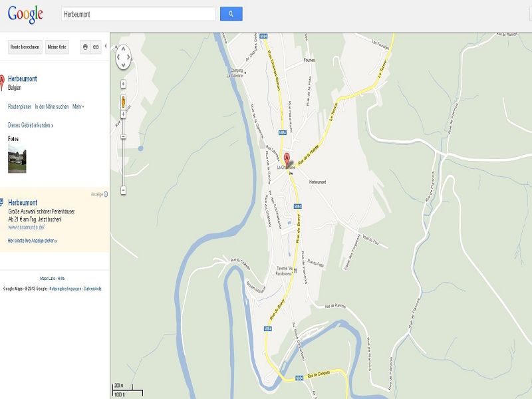
Task: Click the print icon in sidebar
Action: click(85, 47)
